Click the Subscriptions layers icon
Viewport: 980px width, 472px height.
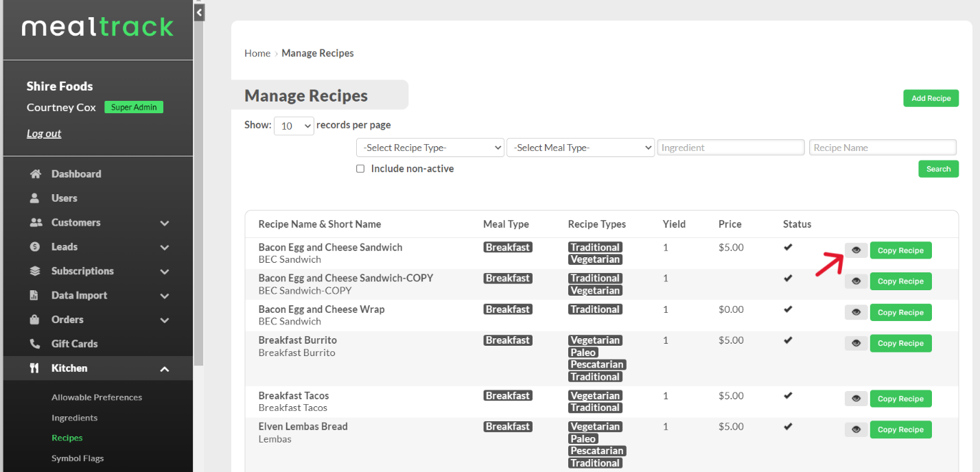tap(35, 271)
